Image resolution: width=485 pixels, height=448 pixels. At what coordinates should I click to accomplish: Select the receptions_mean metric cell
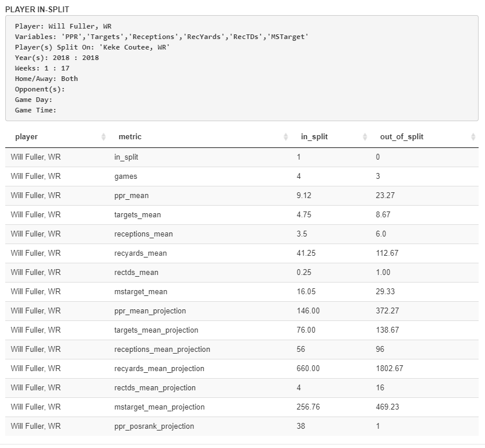coord(143,234)
